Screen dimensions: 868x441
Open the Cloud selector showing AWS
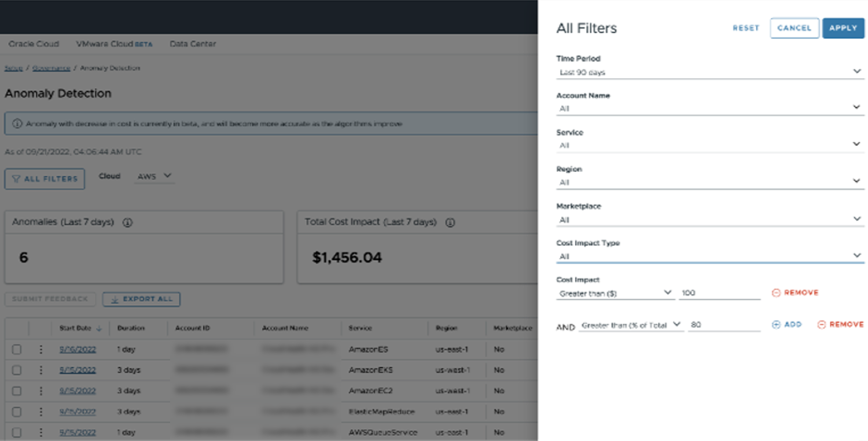[155, 177]
